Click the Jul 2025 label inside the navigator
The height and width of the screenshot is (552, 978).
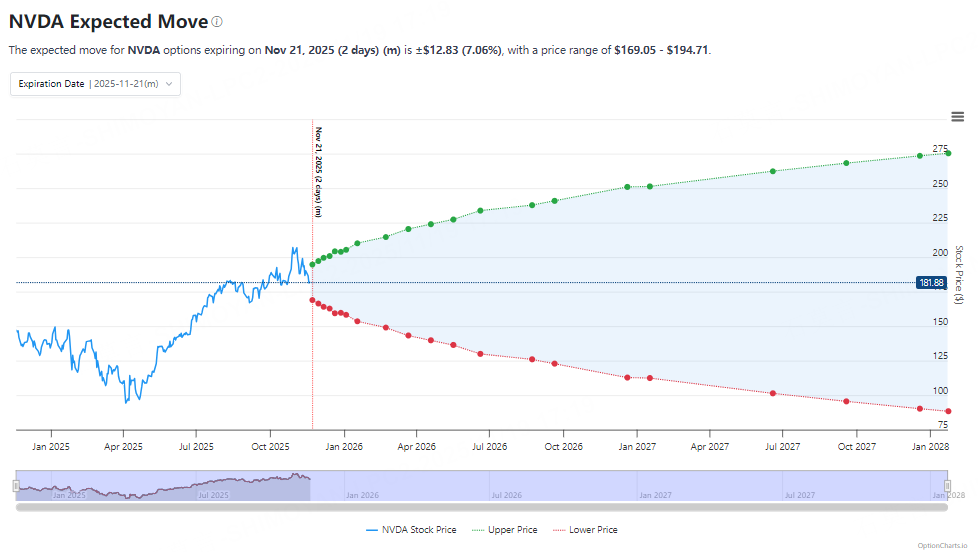[x=213, y=495]
